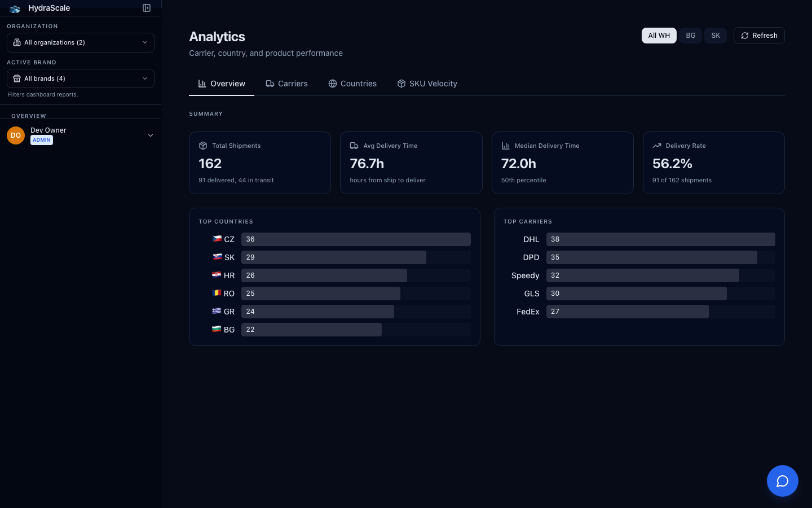Click the BG flag icon
Image resolution: width=812 pixels, height=508 pixels.
[x=217, y=329]
